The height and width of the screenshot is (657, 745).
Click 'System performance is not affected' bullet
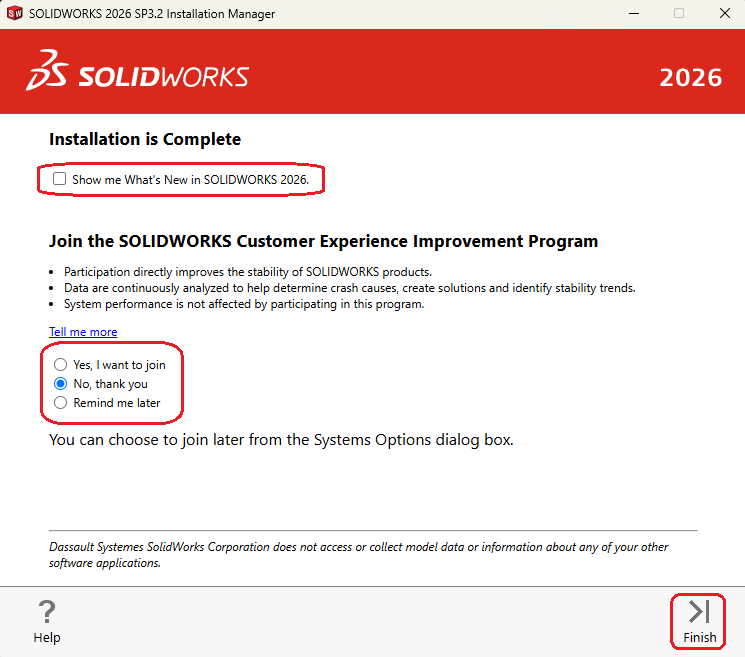tap(244, 304)
